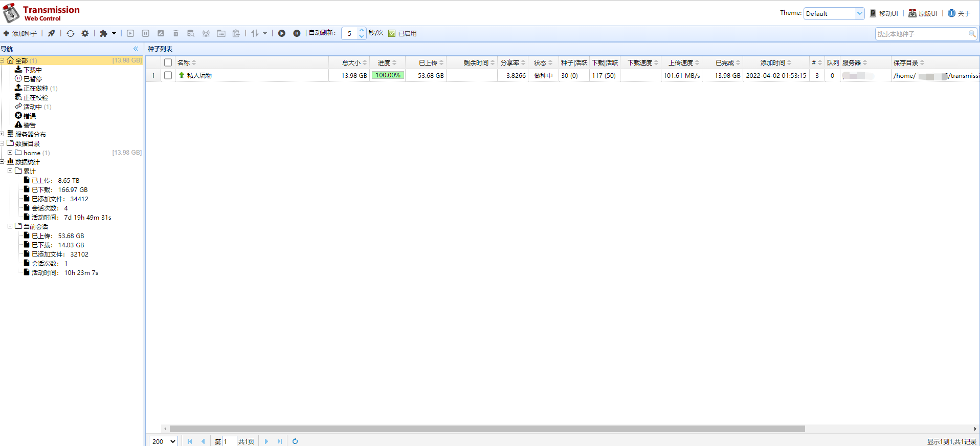Select 正在做种 seeding filter
This screenshot has height=446, width=980.
coord(36,88)
